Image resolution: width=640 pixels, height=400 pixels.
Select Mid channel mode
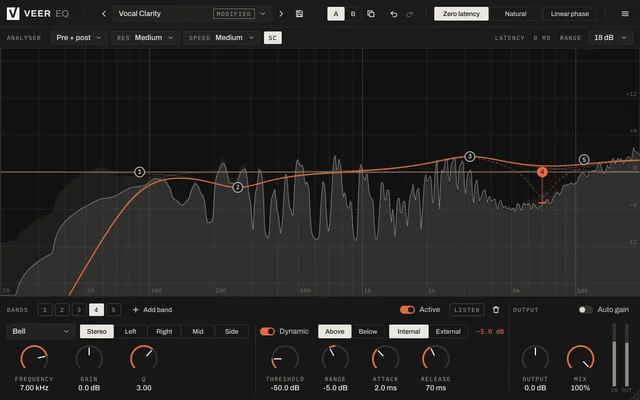pyautogui.click(x=198, y=331)
